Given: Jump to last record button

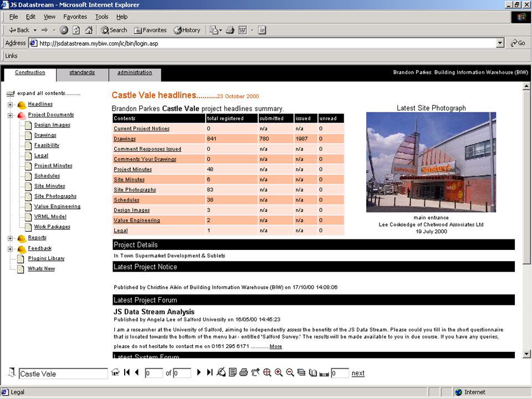Looking at the screenshot, I should pos(209,372).
